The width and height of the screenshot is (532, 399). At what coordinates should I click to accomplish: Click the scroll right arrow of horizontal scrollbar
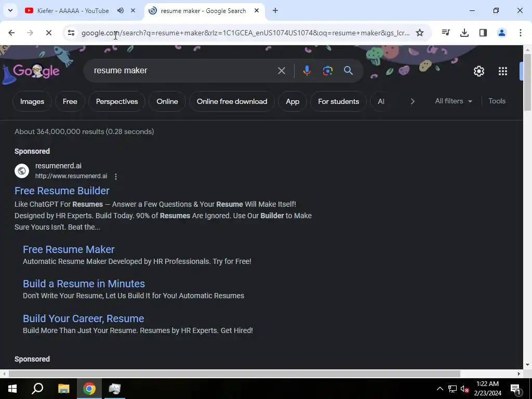[519, 374]
